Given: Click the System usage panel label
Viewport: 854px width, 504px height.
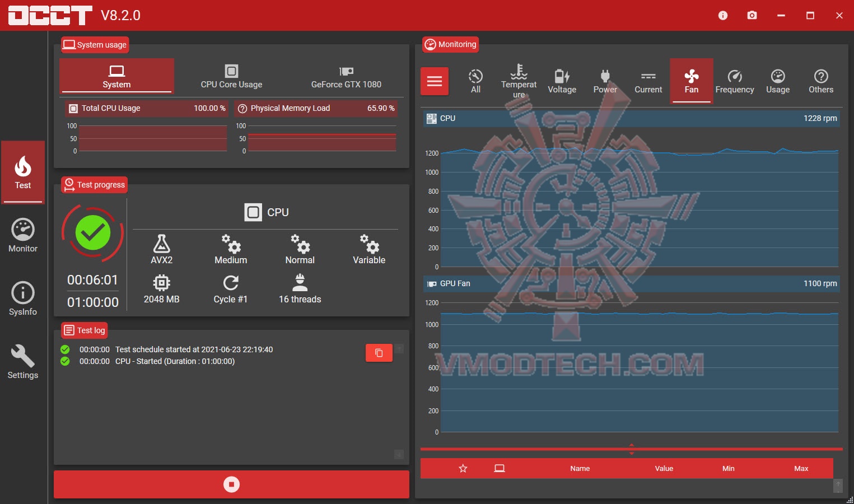Looking at the screenshot, I should (95, 45).
